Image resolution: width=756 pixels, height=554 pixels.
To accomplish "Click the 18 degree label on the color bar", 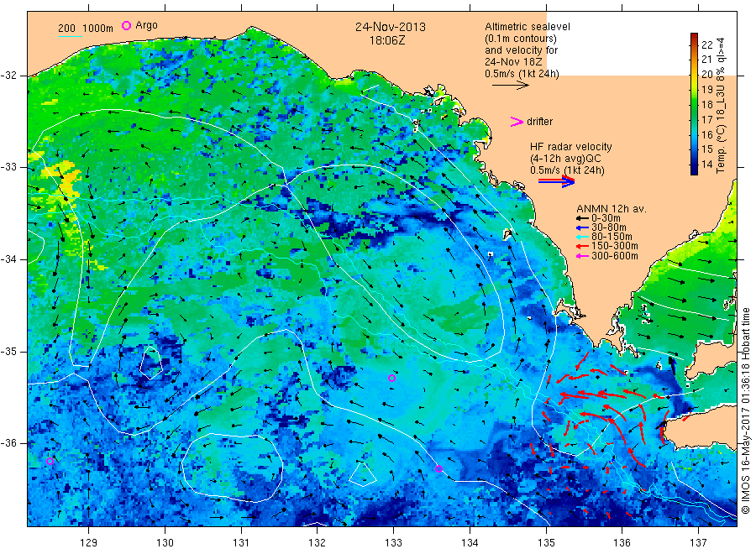I will (706, 105).
